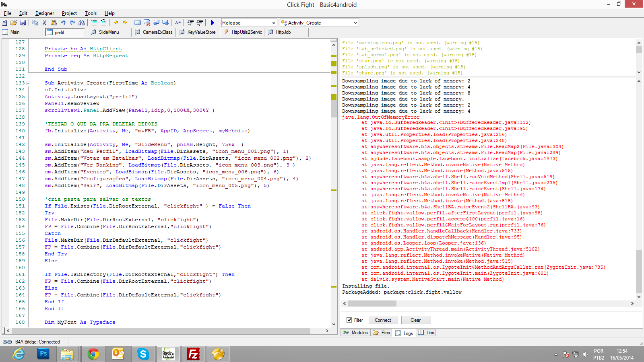Click the navigate back arrow icon
Image resolution: width=644 pixels, height=362 pixels.
pyautogui.click(x=116, y=23)
